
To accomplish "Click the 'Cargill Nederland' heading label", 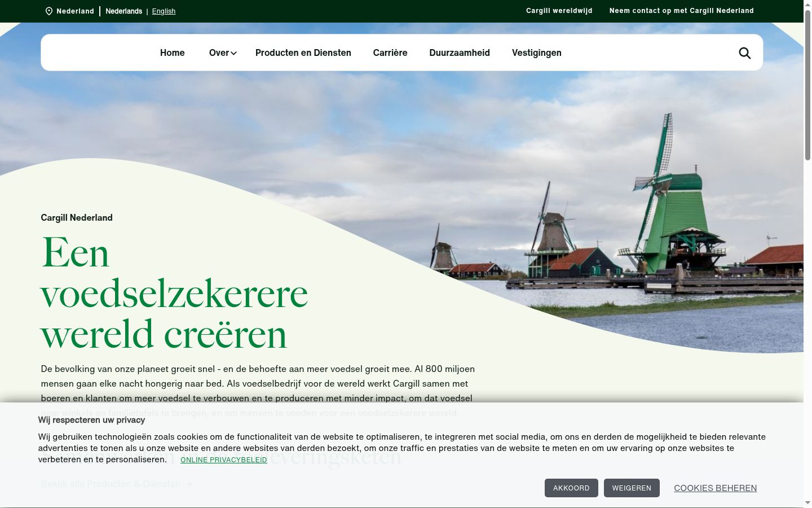I will click(77, 218).
